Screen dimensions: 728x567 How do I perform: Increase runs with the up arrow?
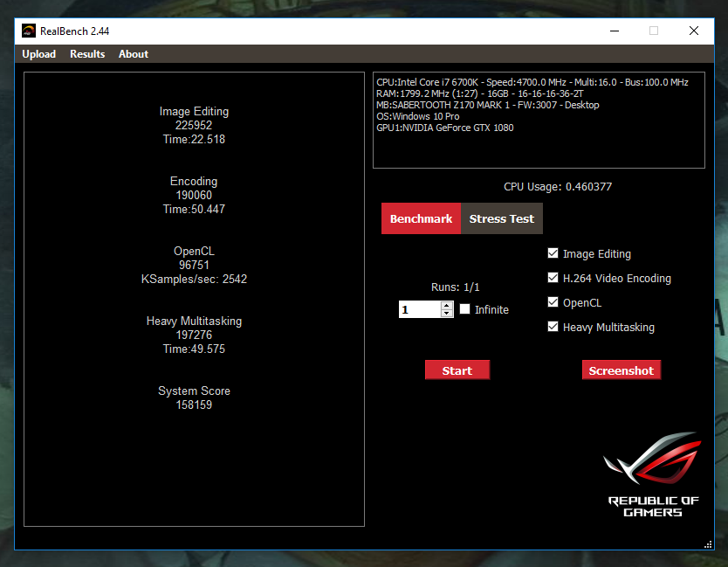pos(447,306)
